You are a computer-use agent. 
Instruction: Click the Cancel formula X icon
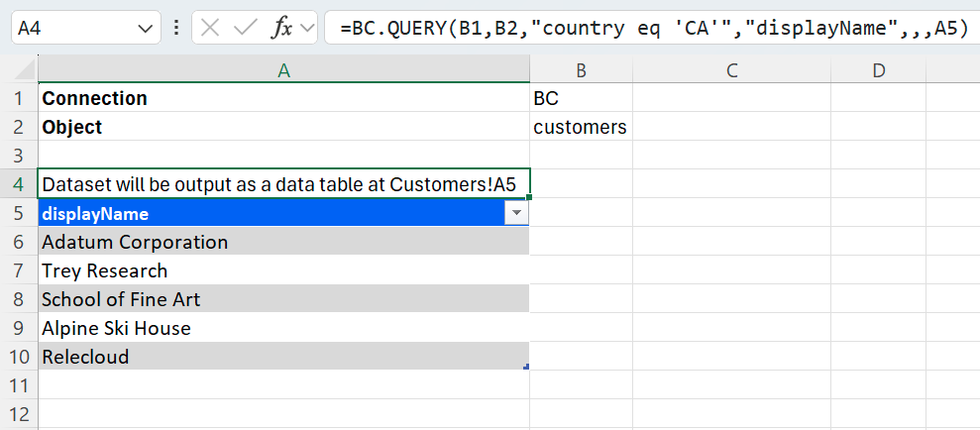(x=210, y=28)
